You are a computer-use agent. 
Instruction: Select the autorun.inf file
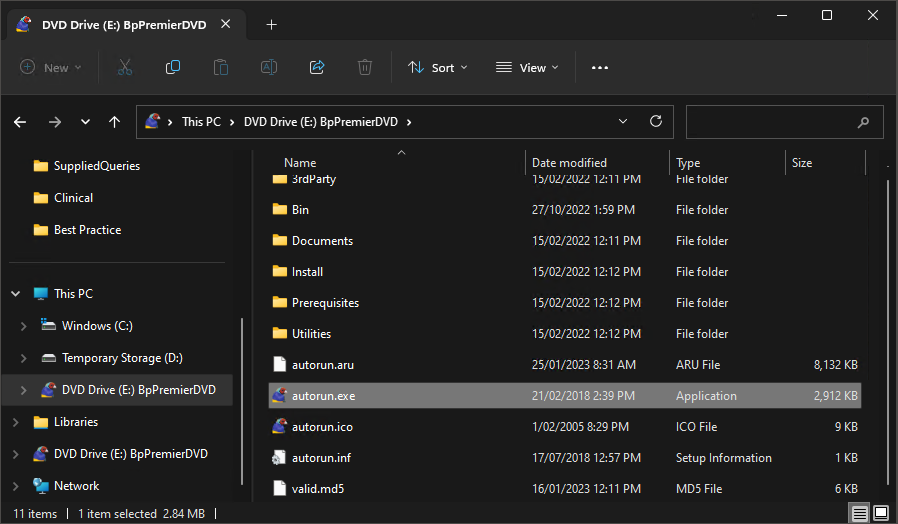point(321,458)
